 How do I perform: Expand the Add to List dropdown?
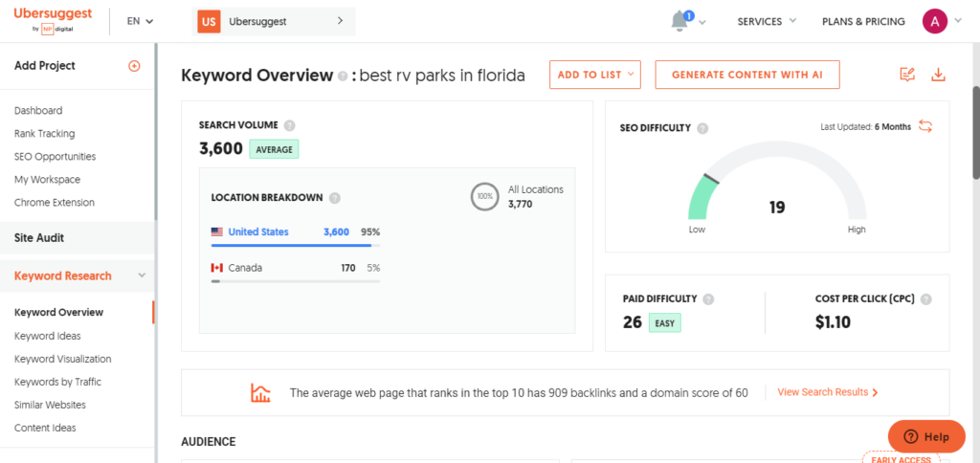click(x=594, y=75)
